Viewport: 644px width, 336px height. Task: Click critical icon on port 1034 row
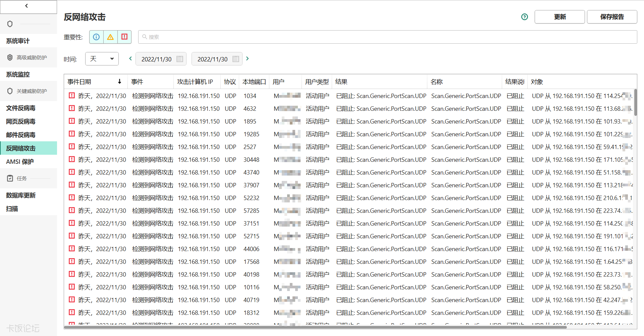click(72, 95)
